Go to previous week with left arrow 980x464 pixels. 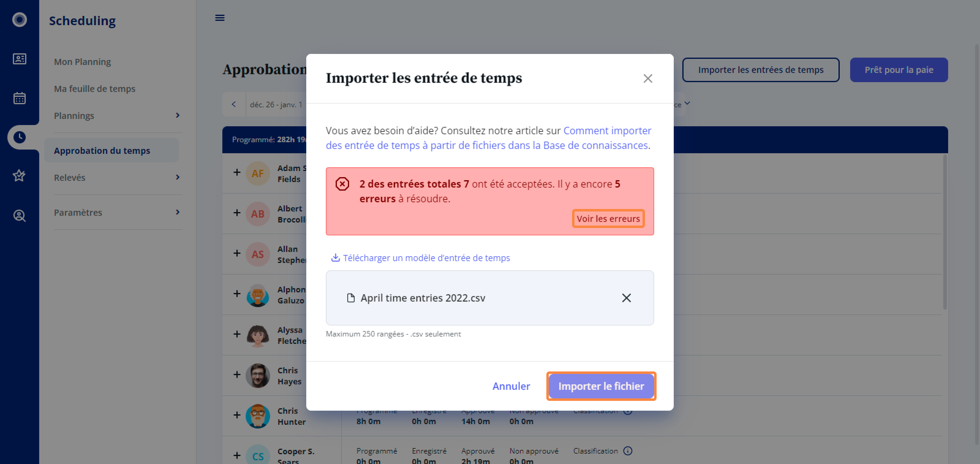234,104
